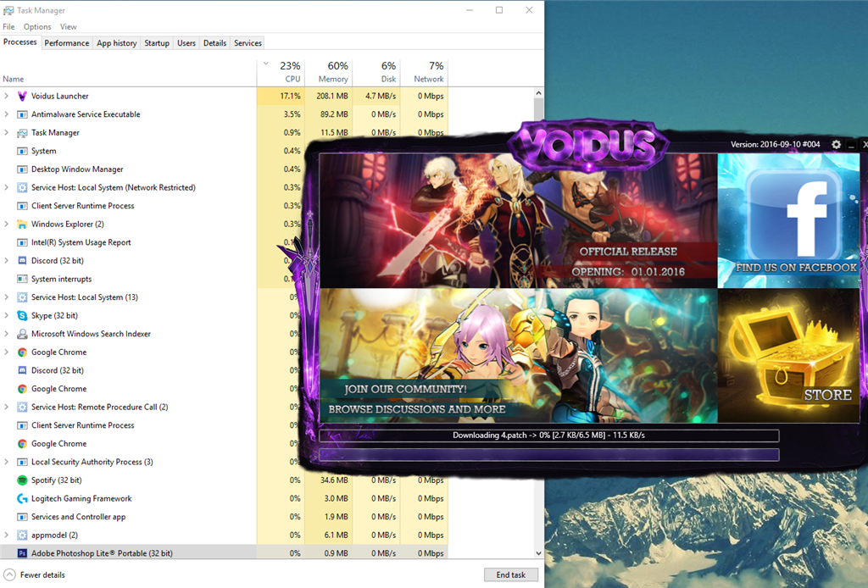
Task: Click the Task Manager process row icon
Action: pyautogui.click(x=22, y=133)
